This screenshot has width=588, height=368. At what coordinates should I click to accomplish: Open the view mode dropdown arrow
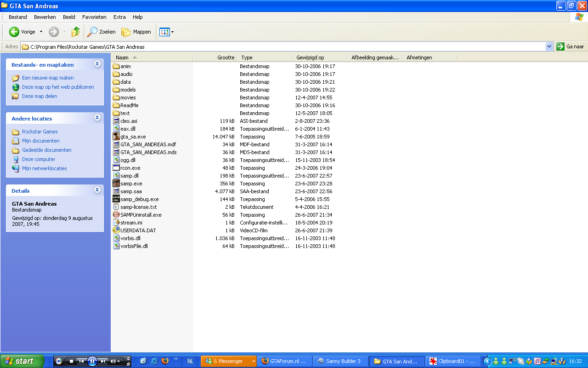172,32
